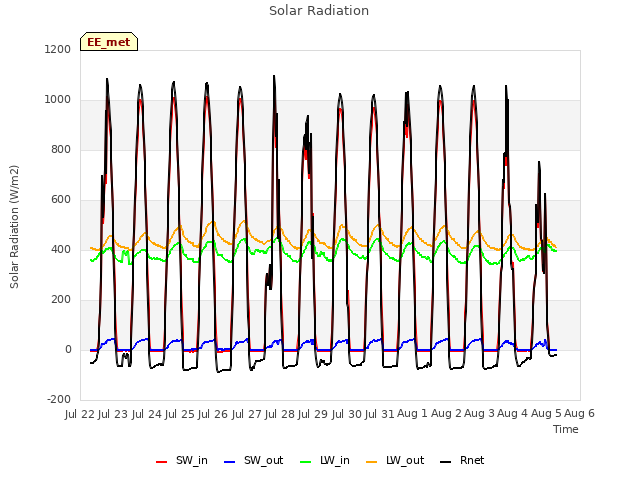
Task: Click the red SW_in legend color marker
Action: point(162,462)
